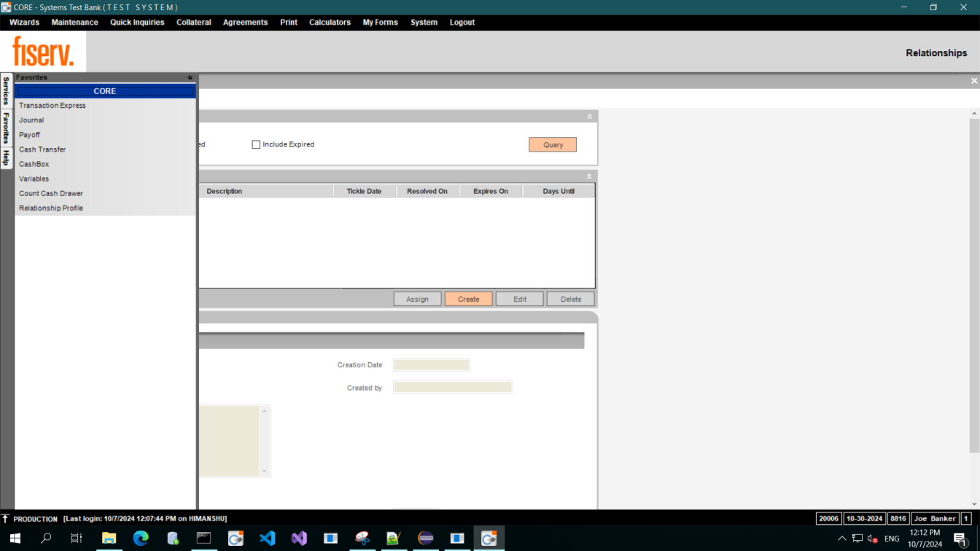Open Variables favorite

tap(105, 179)
